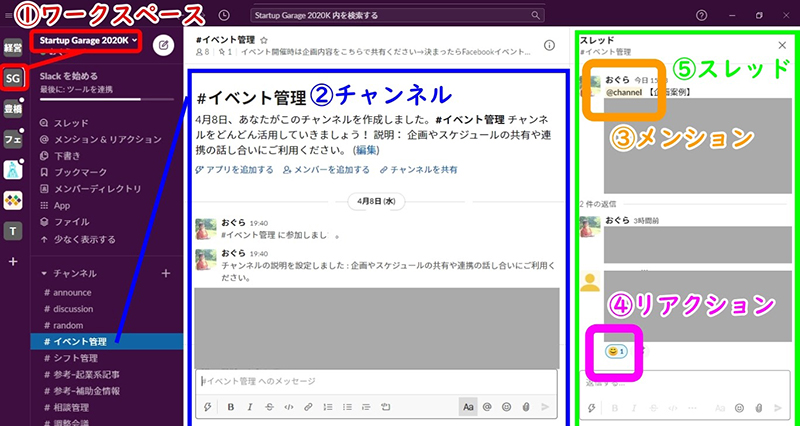Open ファイル in the sidebar
800x426 pixels.
tap(65, 222)
